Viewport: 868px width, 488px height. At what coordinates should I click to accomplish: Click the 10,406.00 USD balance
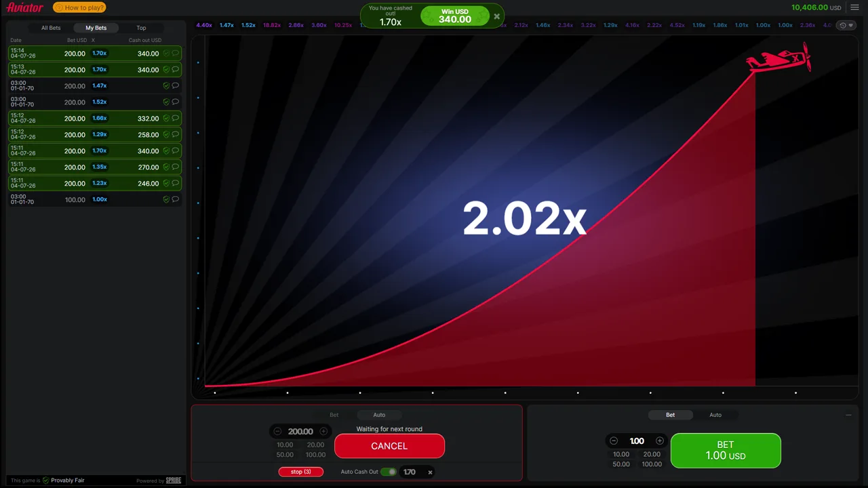pyautogui.click(x=816, y=7)
